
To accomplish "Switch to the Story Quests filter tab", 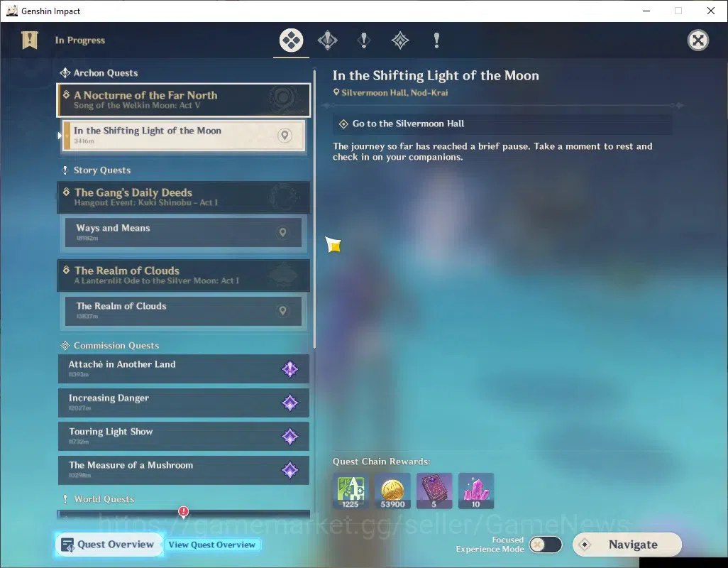I will click(364, 40).
